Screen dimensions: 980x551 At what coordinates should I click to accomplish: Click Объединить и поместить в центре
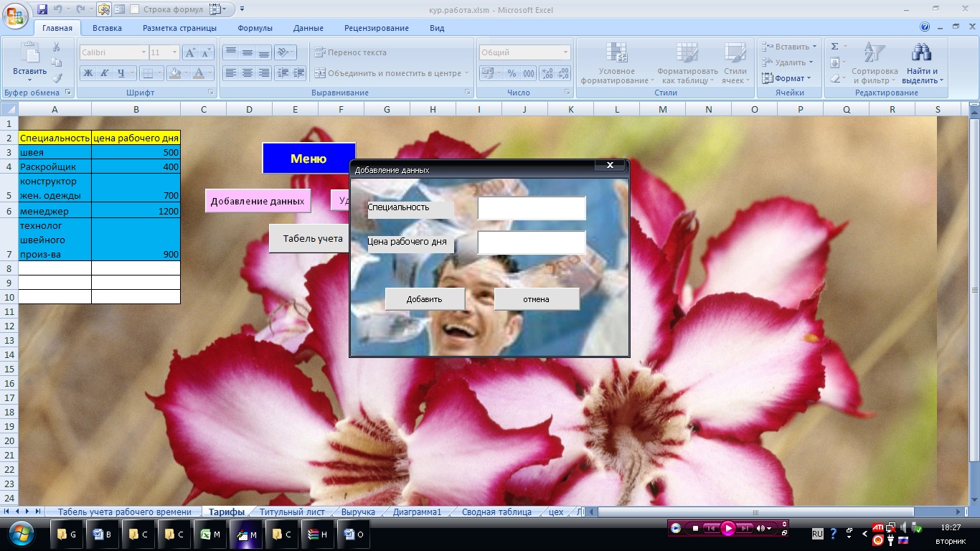point(391,73)
